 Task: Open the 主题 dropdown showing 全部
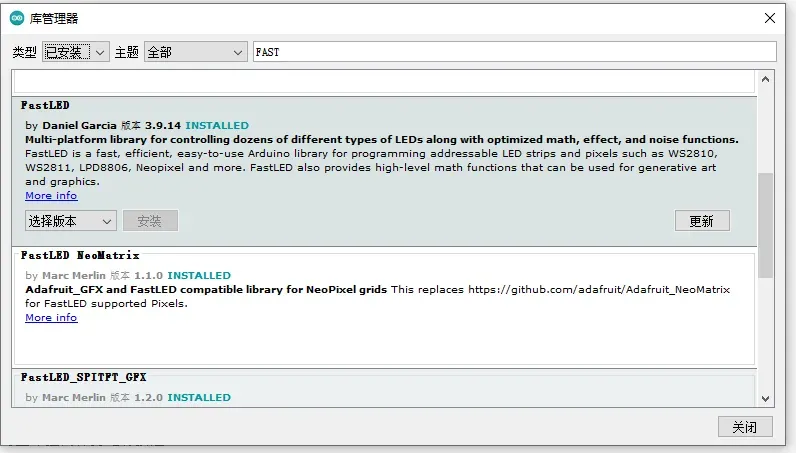(195, 52)
